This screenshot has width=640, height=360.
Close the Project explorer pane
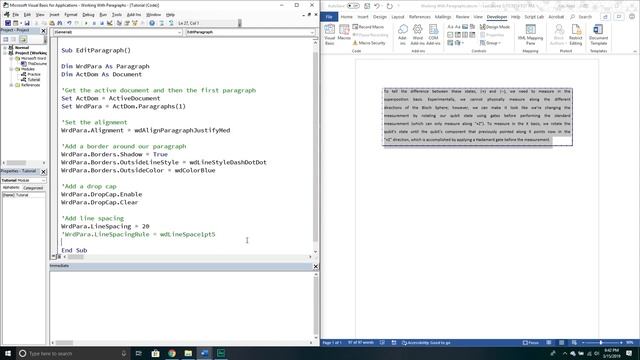tap(44, 31)
